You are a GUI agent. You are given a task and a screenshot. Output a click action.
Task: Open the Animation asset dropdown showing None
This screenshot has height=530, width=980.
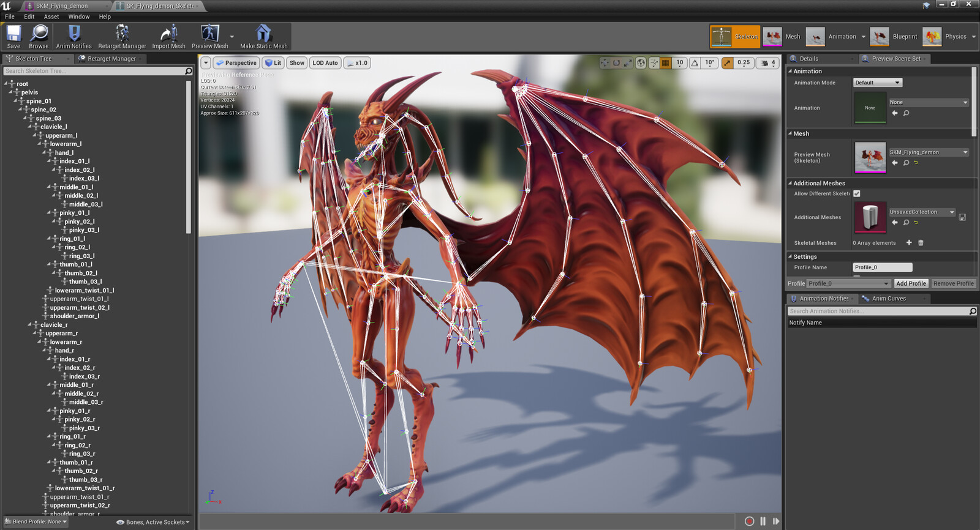[x=929, y=102]
